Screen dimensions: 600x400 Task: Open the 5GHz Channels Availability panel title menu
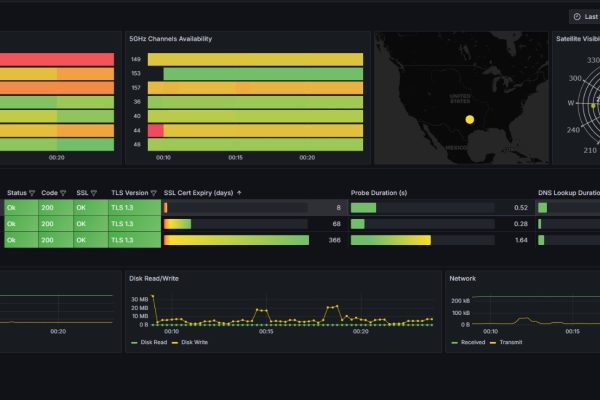[x=171, y=39]
